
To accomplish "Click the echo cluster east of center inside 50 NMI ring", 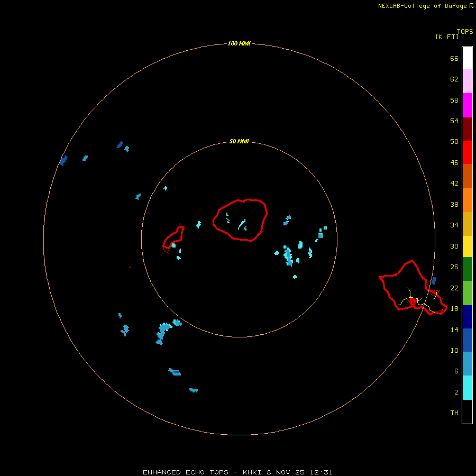I will [x=288, y=257].
